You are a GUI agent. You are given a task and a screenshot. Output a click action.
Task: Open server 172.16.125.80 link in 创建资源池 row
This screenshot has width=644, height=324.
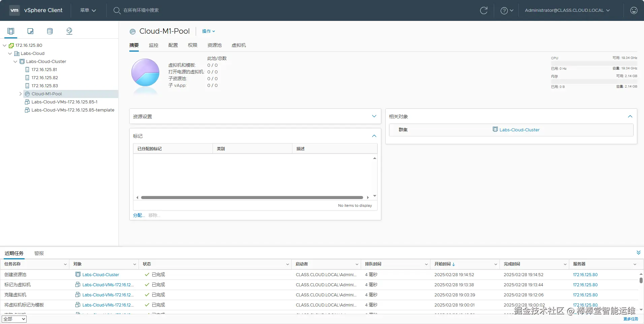click(x=585, y=275)
